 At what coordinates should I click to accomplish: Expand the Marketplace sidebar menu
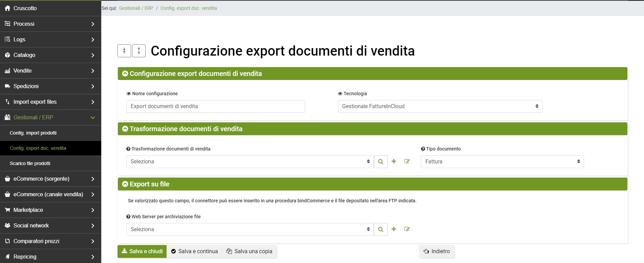coord(50,210)
